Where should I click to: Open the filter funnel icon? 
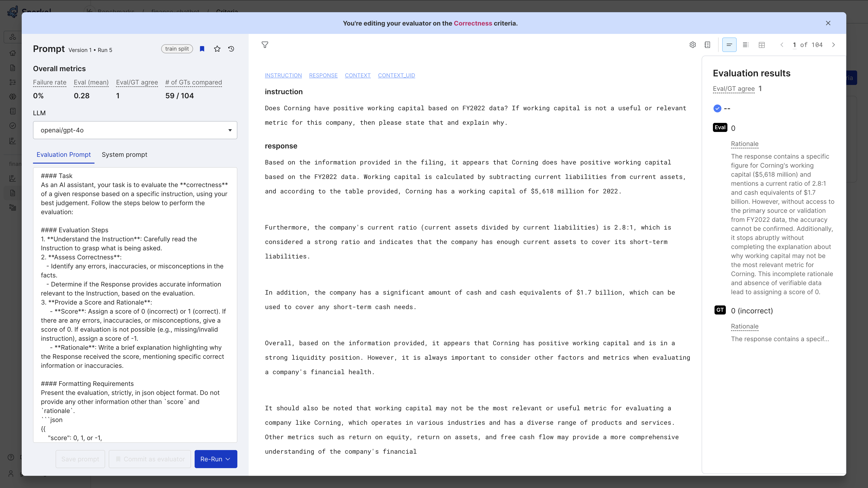pyautogui.click(x=265, y=45)
